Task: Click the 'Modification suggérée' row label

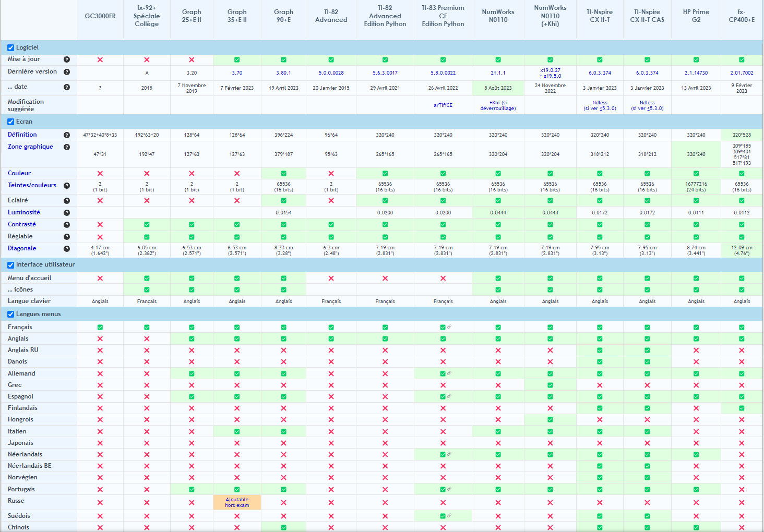Action: [x=26, y=105]
